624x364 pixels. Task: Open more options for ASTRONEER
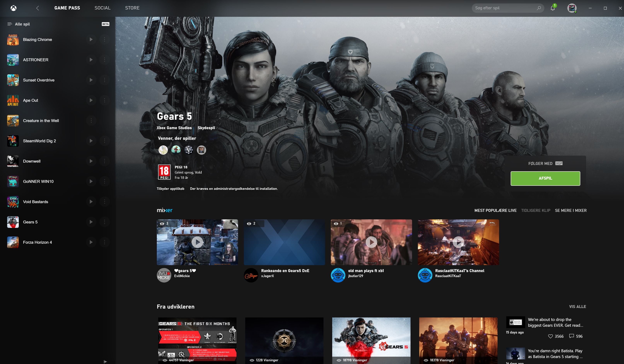(x=104, y=60)
